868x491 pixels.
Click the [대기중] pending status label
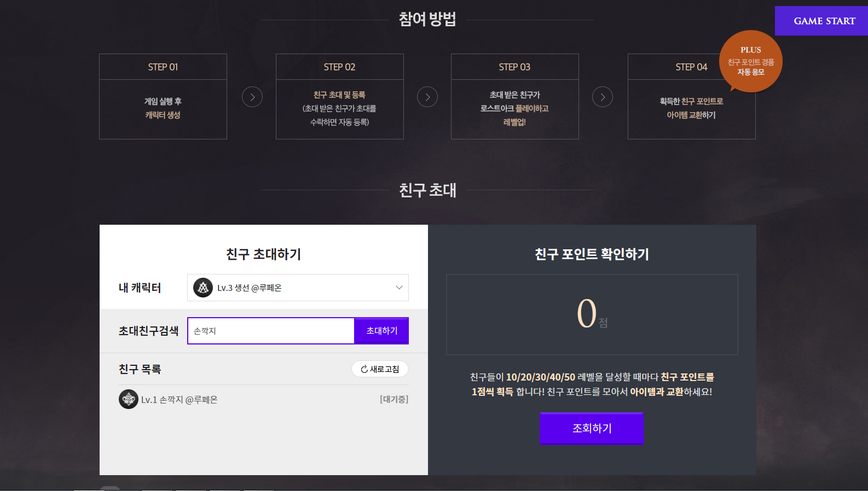[x=394, y=400]
